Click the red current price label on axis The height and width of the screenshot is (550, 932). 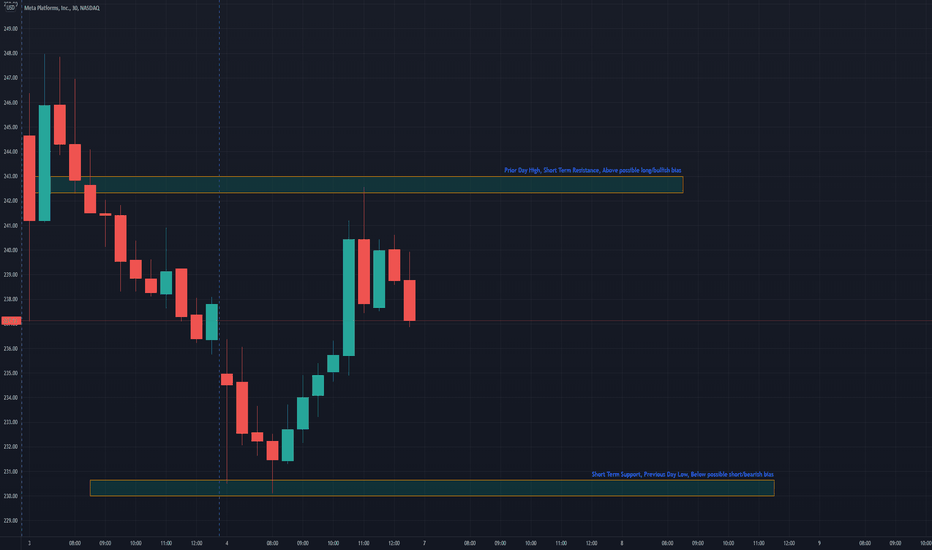coord(11,321)
